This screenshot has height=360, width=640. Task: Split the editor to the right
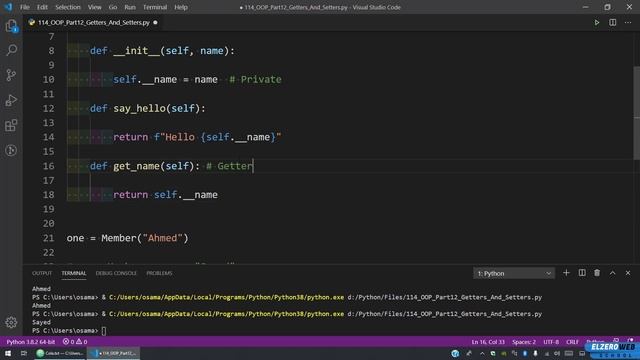[612, 22]
